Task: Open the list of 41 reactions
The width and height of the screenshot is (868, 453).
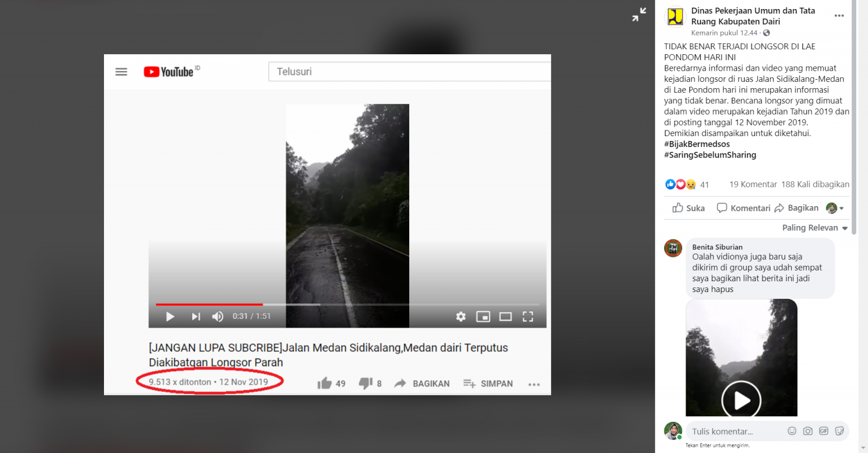Action: pos(704,185)
